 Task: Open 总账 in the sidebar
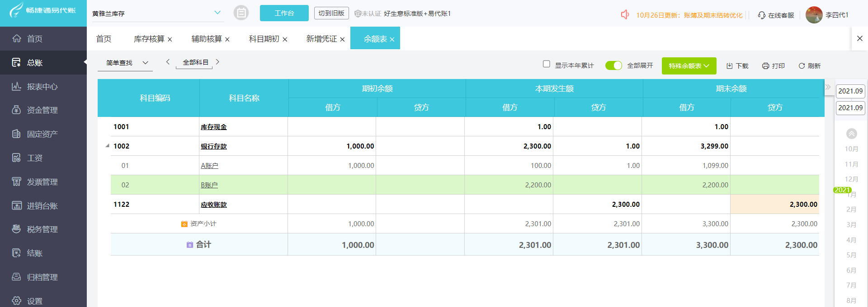pos(43,63)
